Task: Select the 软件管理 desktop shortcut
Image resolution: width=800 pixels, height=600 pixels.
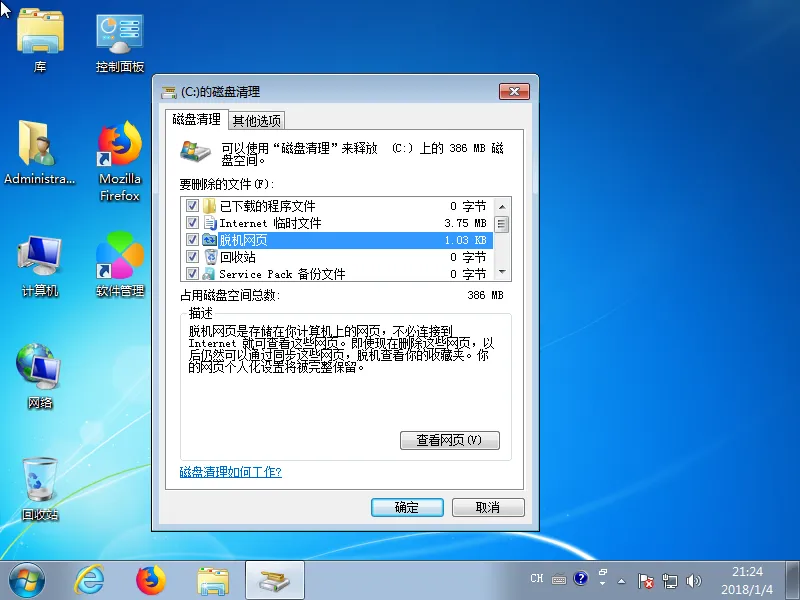Action: pos(120,264)
